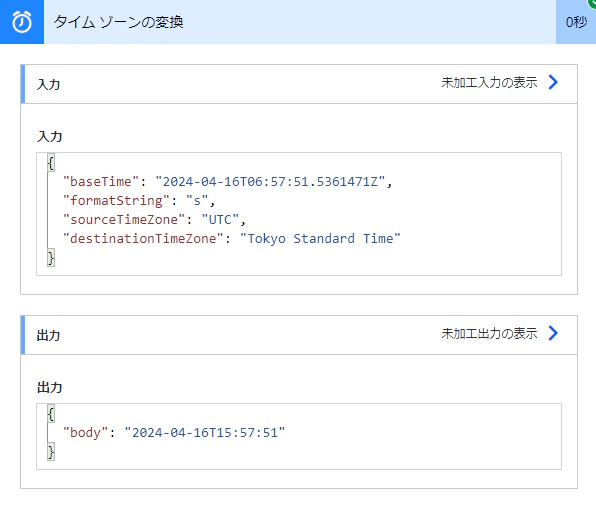596x508 pixels.
Task: Click the formatString value "s"
Action: click(x=197, y=201)
